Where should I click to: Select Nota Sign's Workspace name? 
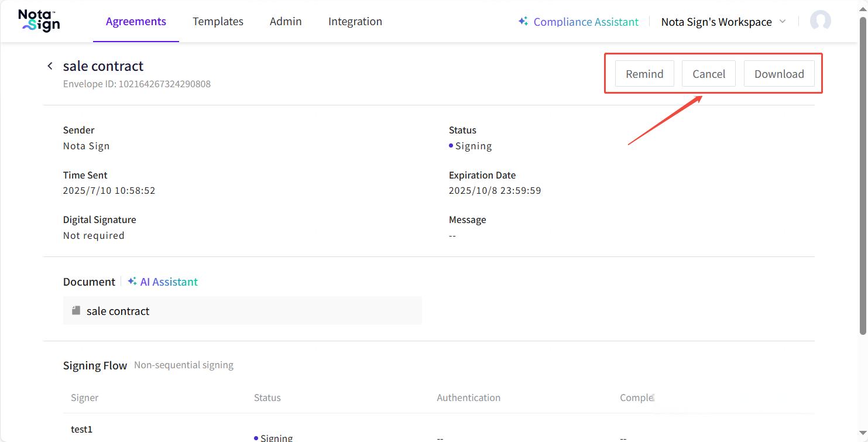[x=716, y=22]
